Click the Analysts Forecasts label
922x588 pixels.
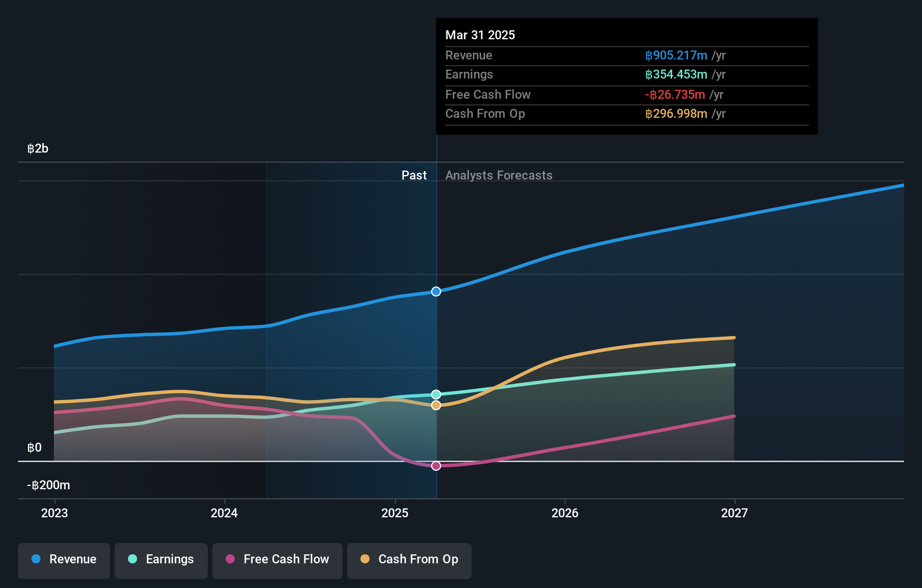499,176
